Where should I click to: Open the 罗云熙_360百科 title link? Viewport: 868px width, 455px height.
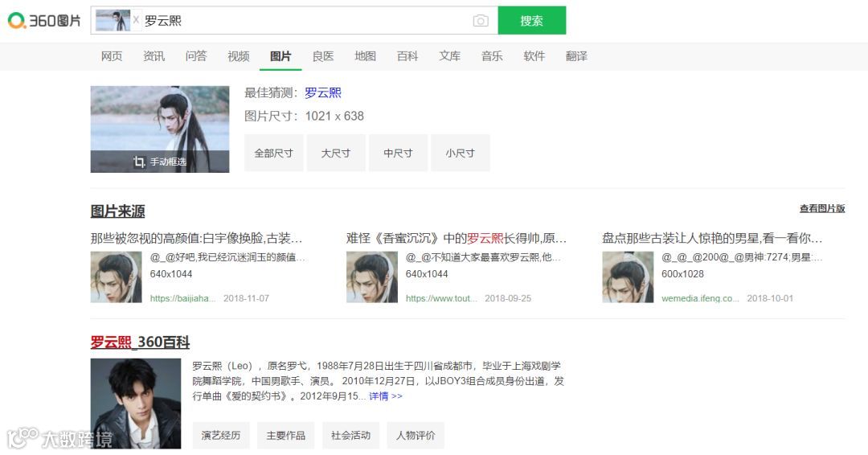pos(140,342)
